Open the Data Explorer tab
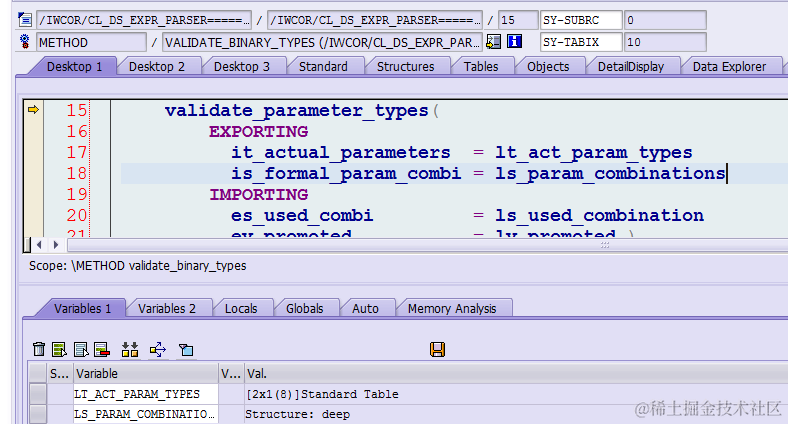This screenshot has width=788, height=424. [729, 67]
